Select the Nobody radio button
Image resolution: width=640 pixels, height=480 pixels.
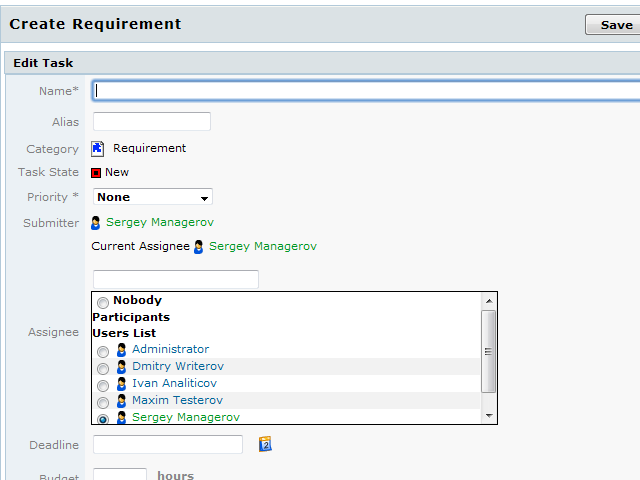coord(103,302)
